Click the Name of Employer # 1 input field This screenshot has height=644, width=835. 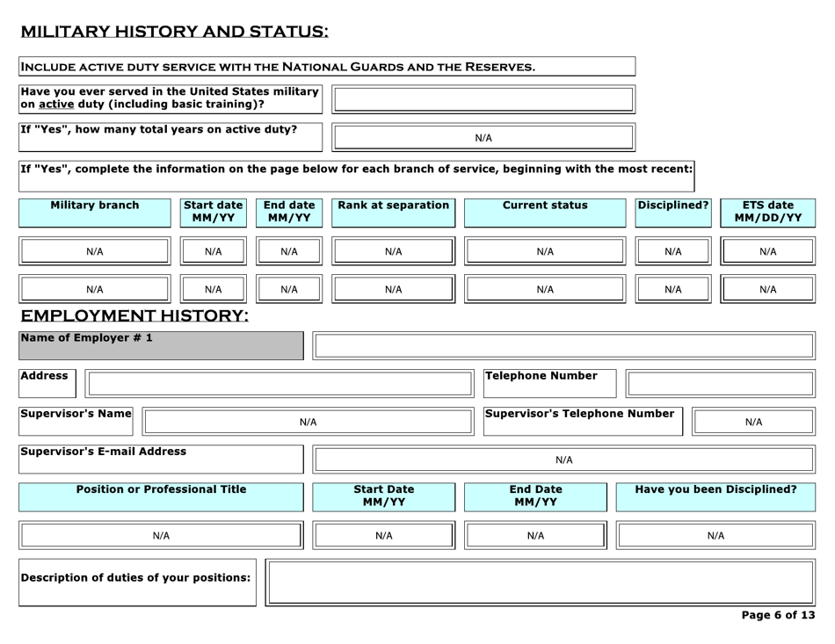563,345
